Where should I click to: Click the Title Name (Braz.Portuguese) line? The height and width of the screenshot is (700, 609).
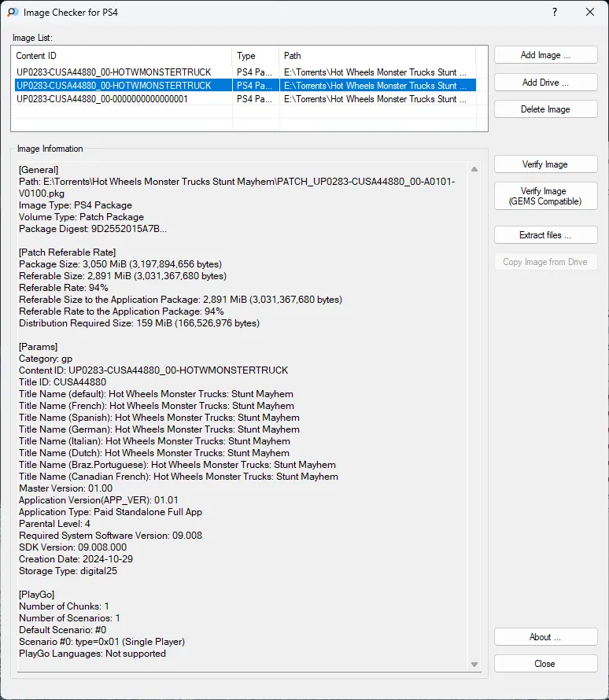tap(177, 465)
